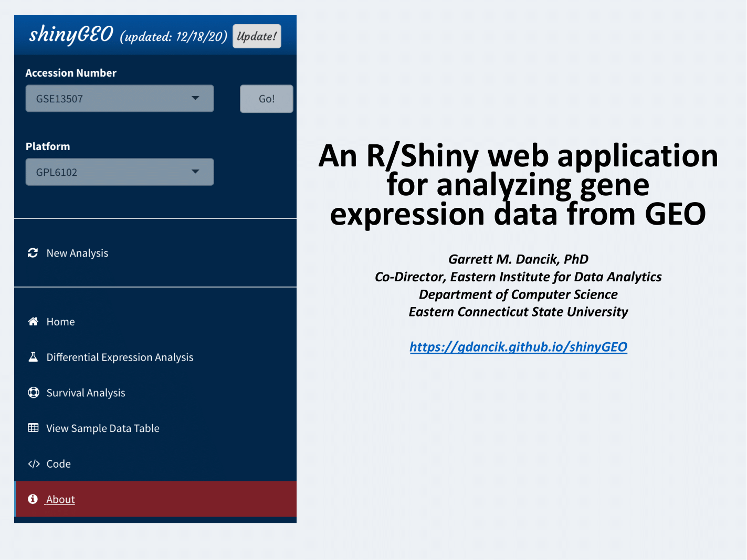
Task: Start a New Analysis
Action: (77, 253)
